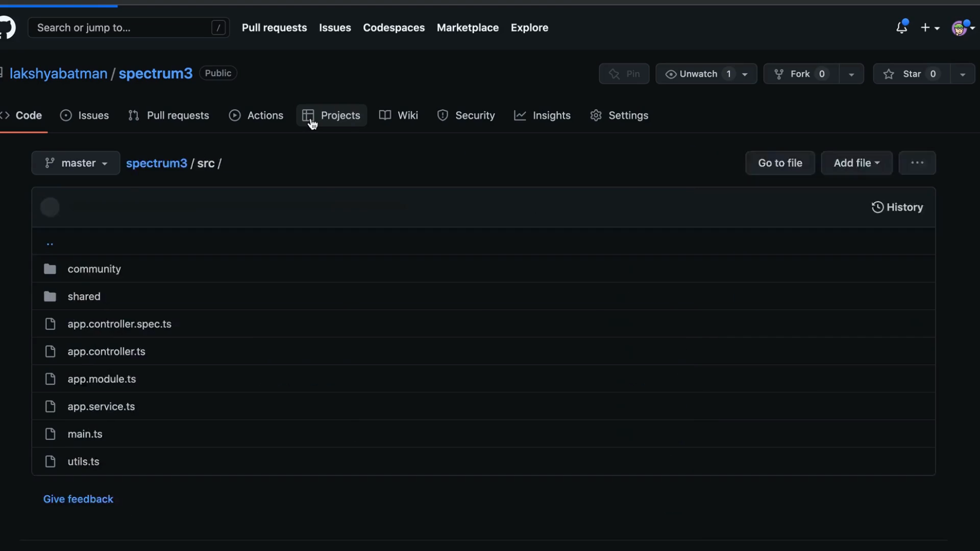Click spectrum3 breadcrumb link
The width and height of the screenshot is (980, 551).
click(x=157, y=163)
